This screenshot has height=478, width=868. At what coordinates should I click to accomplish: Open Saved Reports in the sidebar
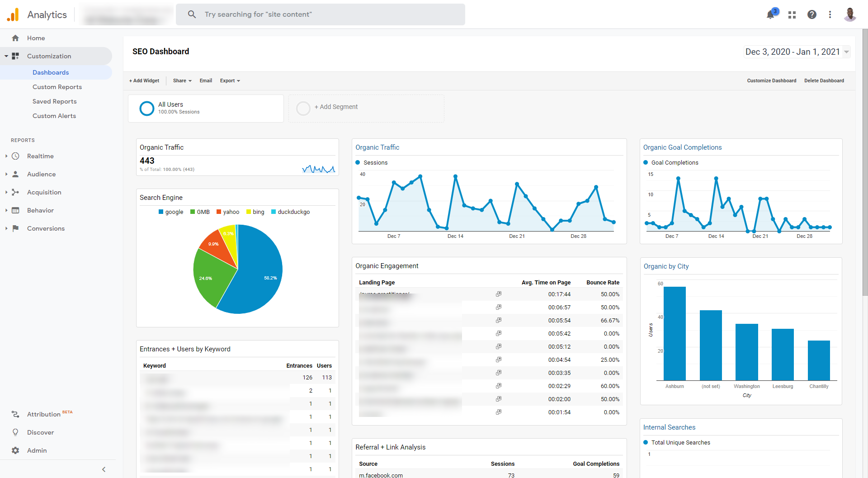54,101
